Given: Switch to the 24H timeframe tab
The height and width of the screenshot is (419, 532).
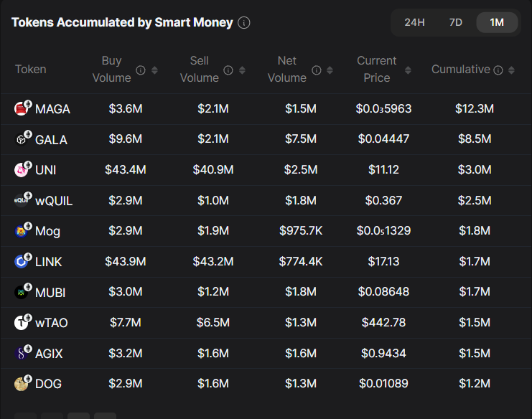Looking at the screenshot, I should pos(414,22).
